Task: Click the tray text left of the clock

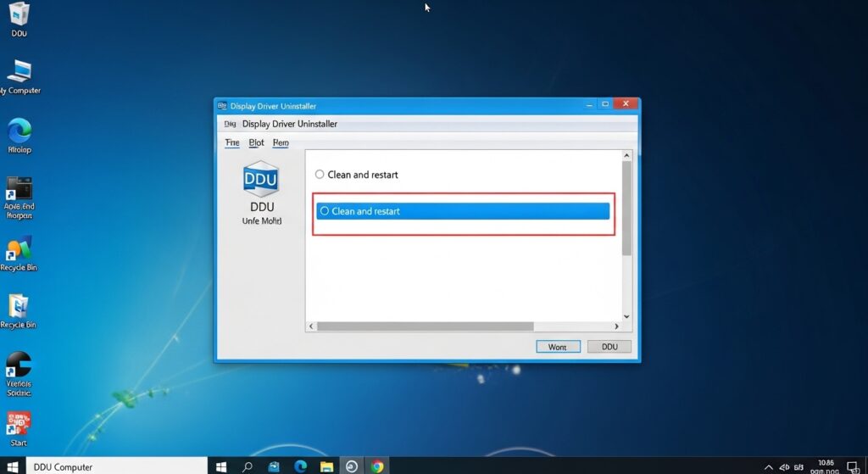Action: [x=798, y=467]
